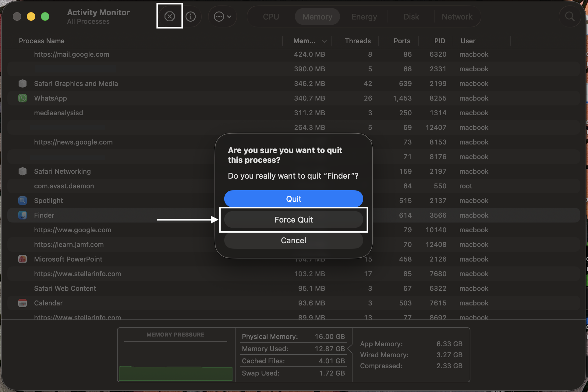Screen dimensions: 588x392
Task: Switch to the Energy tab
Action: click(364, 16)
